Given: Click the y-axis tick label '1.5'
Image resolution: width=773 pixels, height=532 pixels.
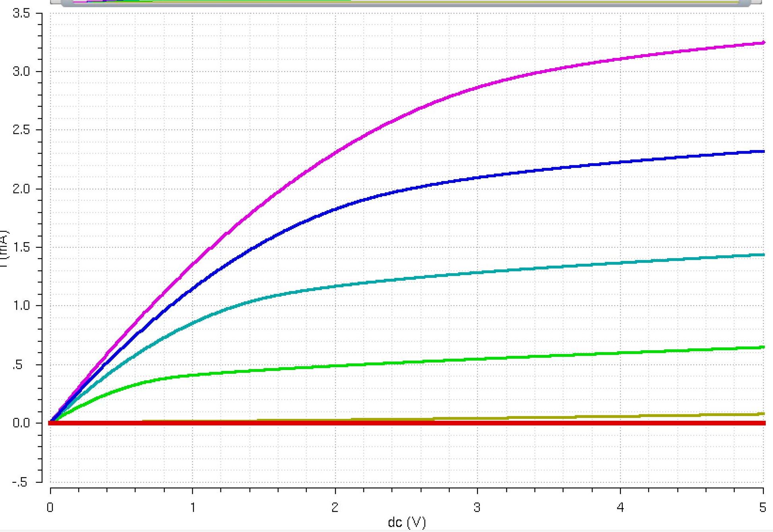Looking at the screenshot, I should (x=21, y=247).
